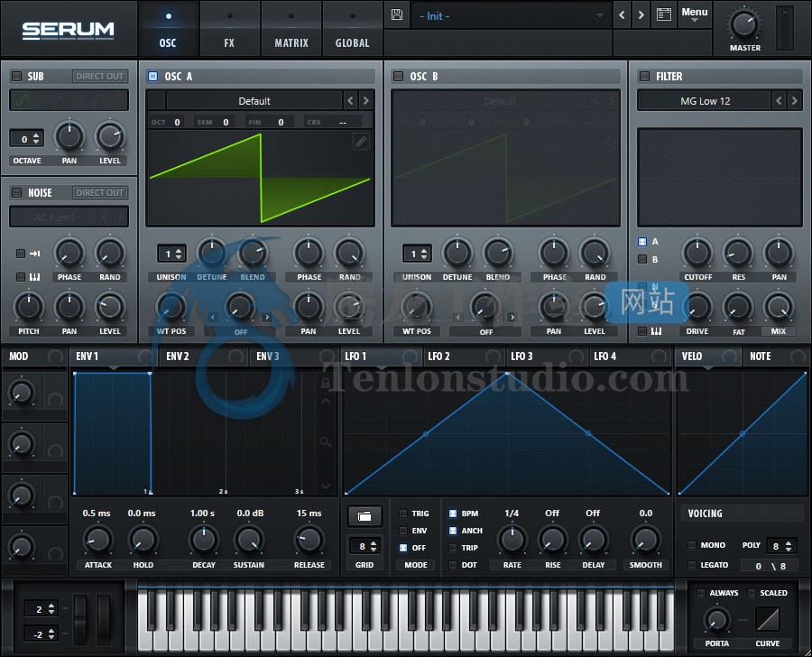Click the envelope ATTACK knob
The image size is (812, 657).
(x=97, y=540)
